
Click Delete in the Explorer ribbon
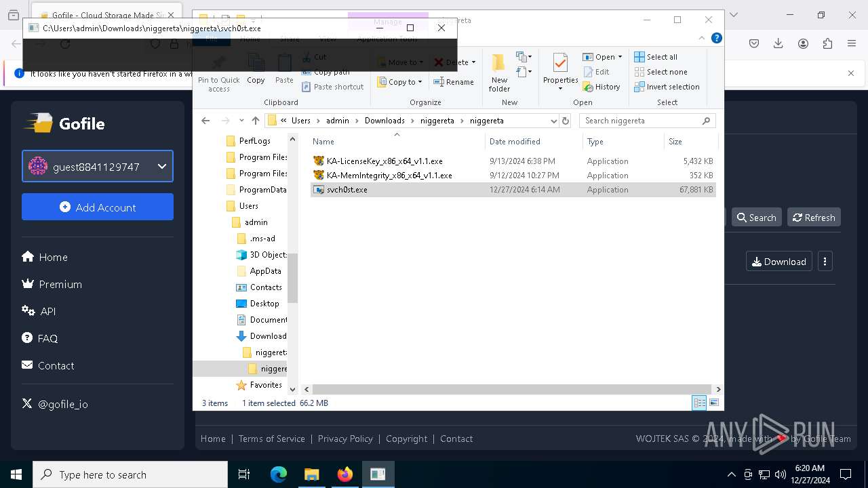[455, 62]
